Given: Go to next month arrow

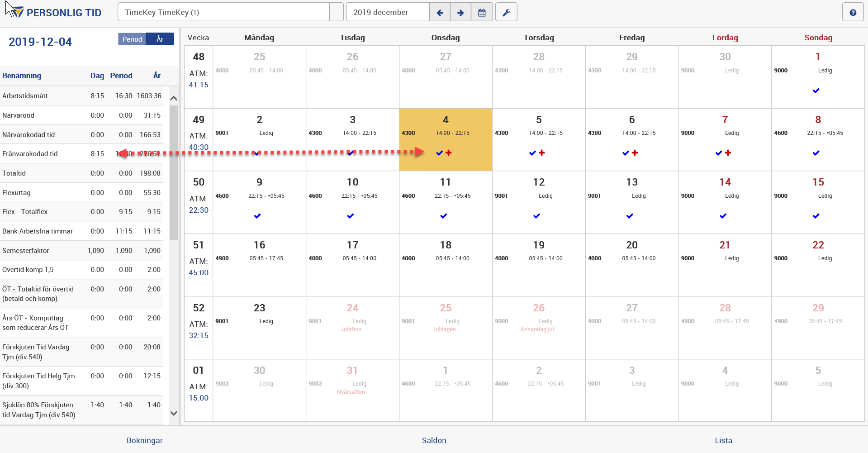Looking at the screenshot, I should coord(460,12).
